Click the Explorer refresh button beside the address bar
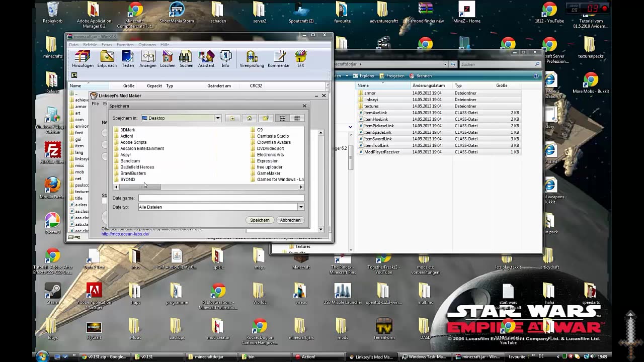Image resolution: width=644 pixels, height=362 pixels. (x=453, y=64)
